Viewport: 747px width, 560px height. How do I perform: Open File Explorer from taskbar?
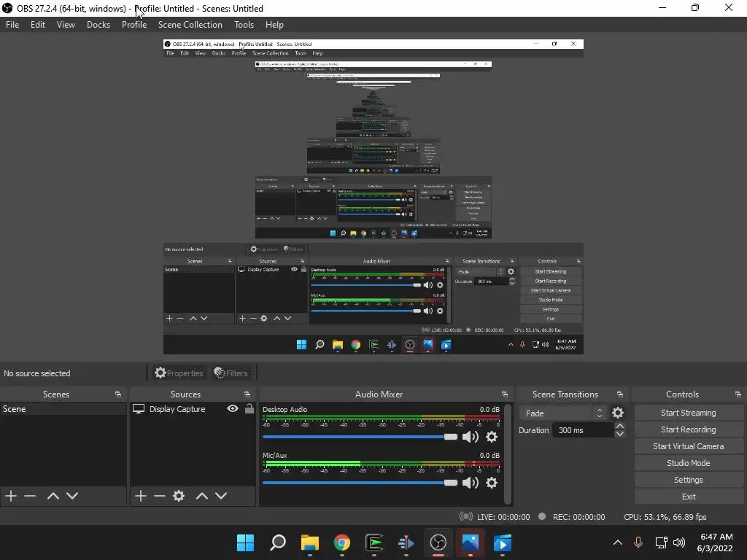click(309, 542)
